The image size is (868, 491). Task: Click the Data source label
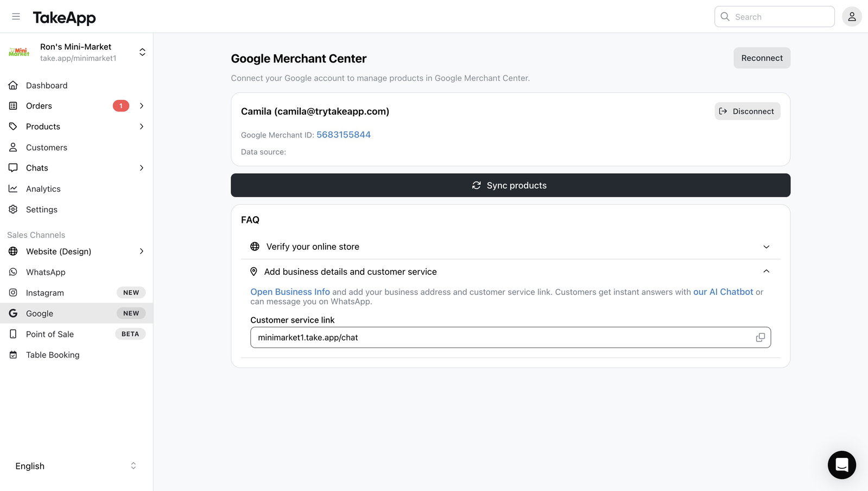(x=263, y=152)
